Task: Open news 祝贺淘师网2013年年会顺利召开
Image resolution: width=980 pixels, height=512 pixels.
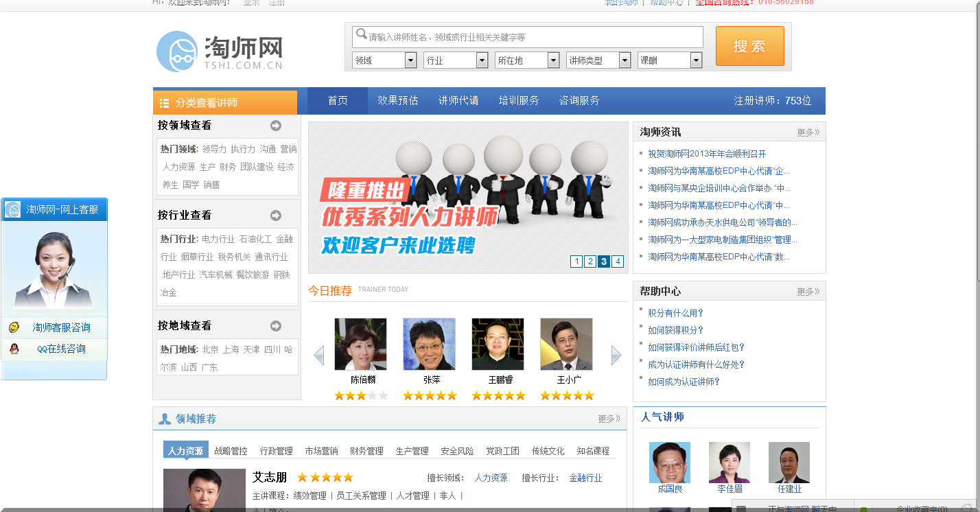Action: (707, 154)
